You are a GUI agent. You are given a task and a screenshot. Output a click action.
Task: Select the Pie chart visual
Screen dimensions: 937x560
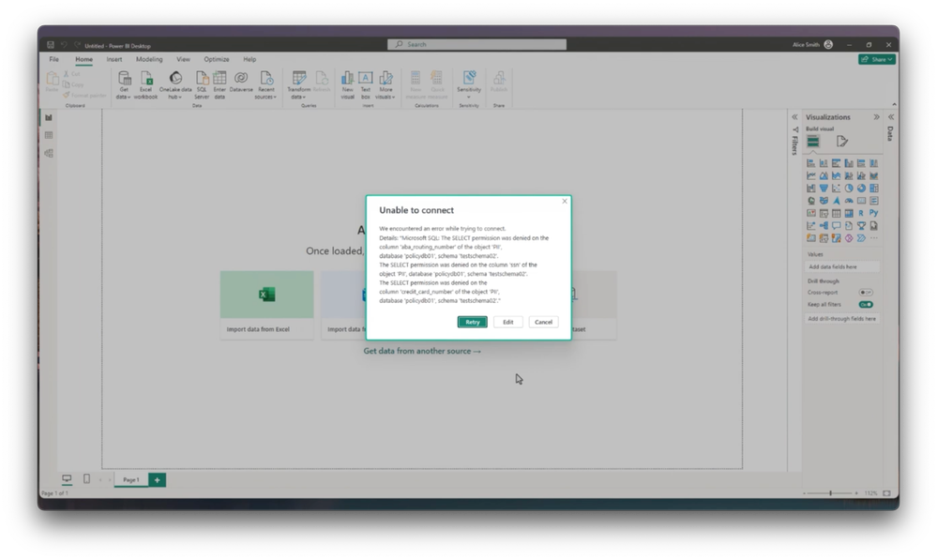849,189
